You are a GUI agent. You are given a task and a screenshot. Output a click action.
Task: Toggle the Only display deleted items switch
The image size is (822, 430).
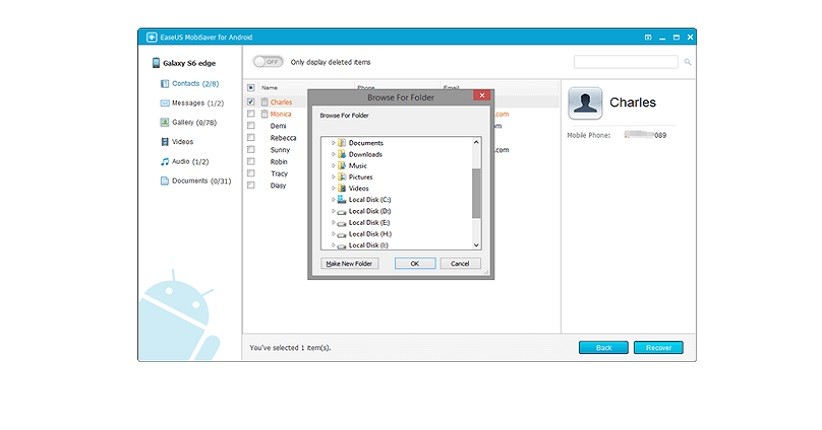tap(268, 62)
